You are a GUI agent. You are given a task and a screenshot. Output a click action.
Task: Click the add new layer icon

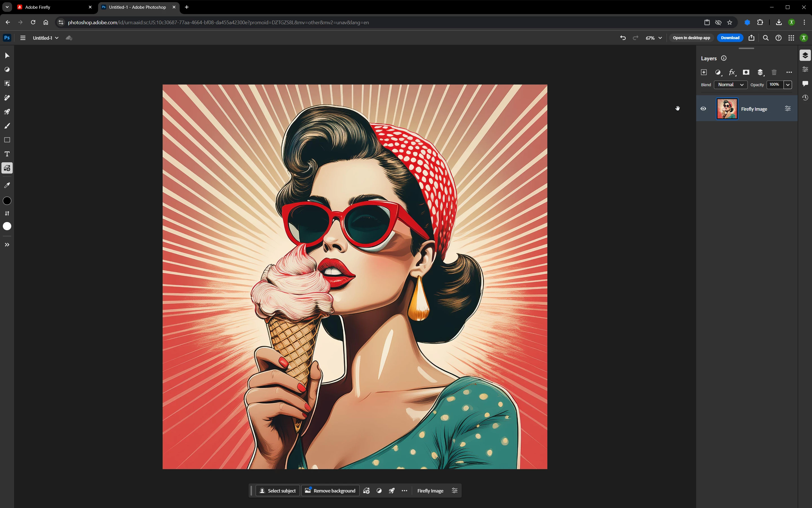(704, 72)
